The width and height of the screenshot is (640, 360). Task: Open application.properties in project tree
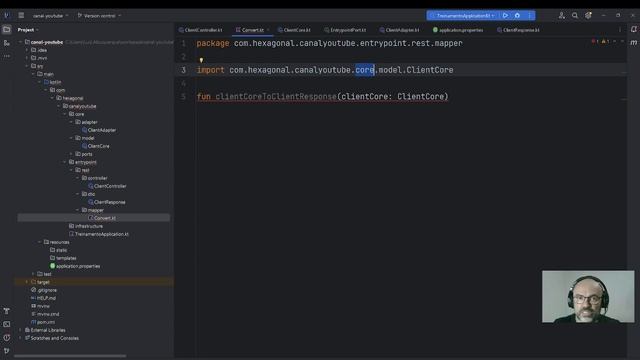[75, 266]
